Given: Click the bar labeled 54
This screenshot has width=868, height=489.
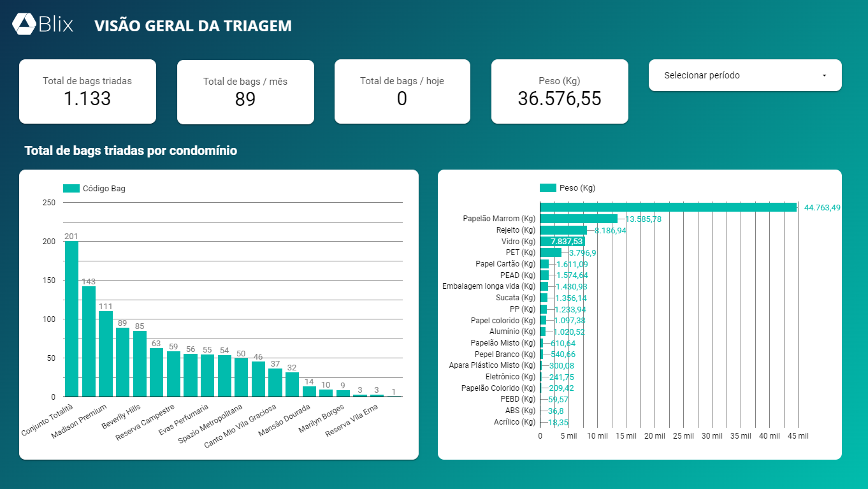Looking at the screenshot, I should [x=224, y=376].
